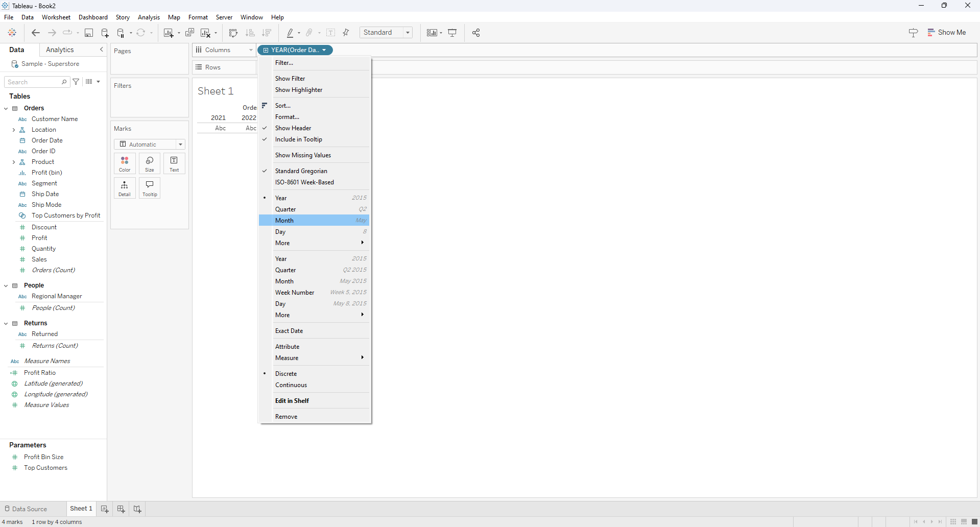Click the YEAR(Order Date) pill dropdown arrow
Screen dimensions: 980x527
point(324,50)
